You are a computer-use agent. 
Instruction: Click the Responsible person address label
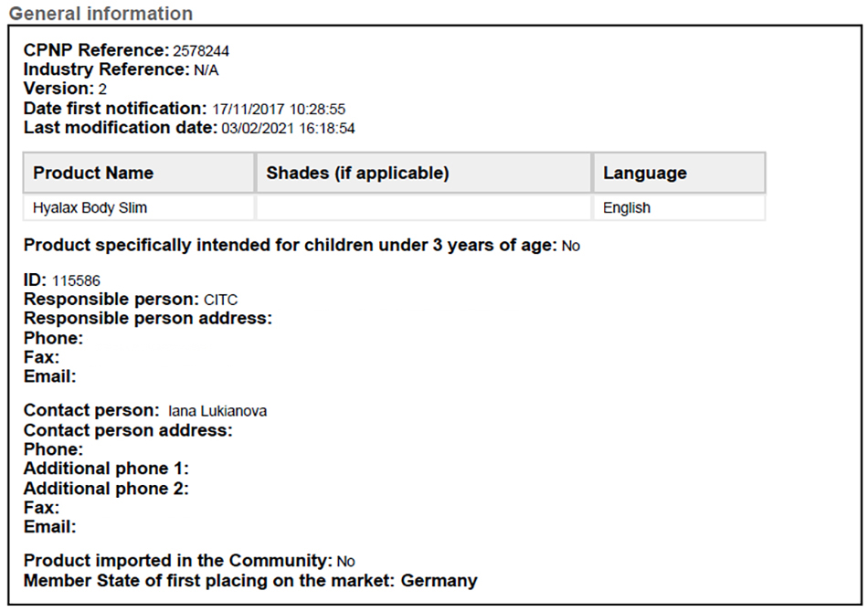point(148,318)
